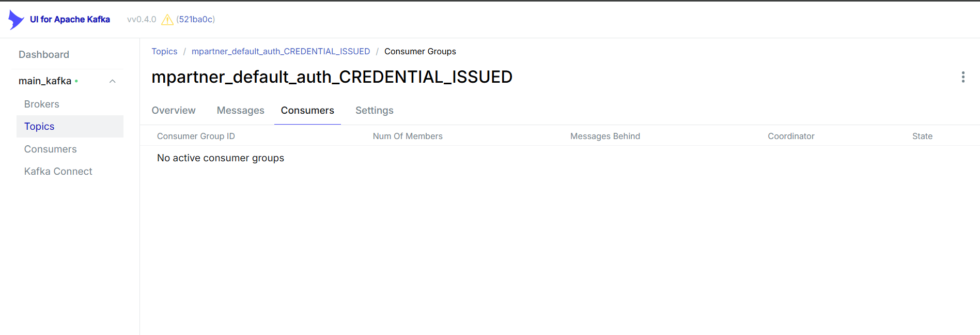980x335 pixels.
Task: Click the Consumer Group ID column header
Action: point(196,136)
